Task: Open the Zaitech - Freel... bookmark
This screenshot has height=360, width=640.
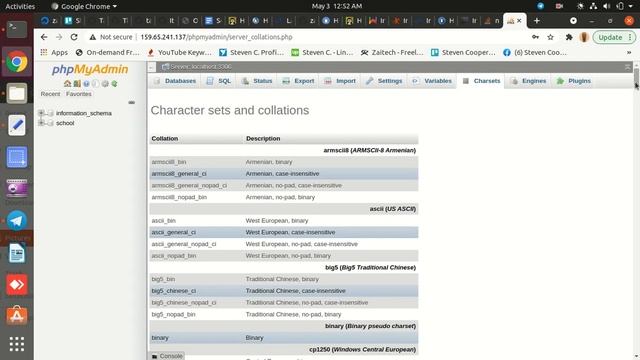Action: [x=392, y=52]
